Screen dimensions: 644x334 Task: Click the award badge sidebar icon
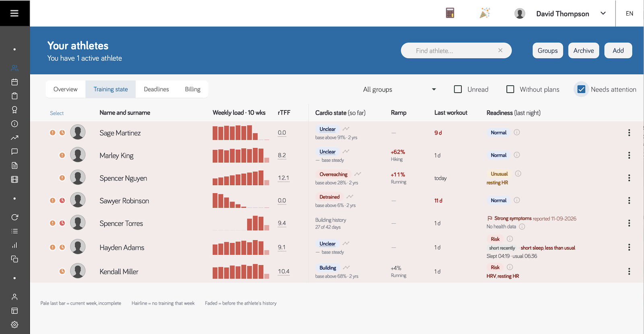[14, 110]
